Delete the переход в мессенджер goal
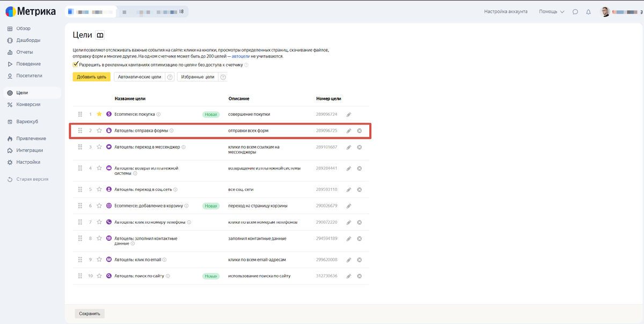The image size is (644, 324). coord(360,147)
